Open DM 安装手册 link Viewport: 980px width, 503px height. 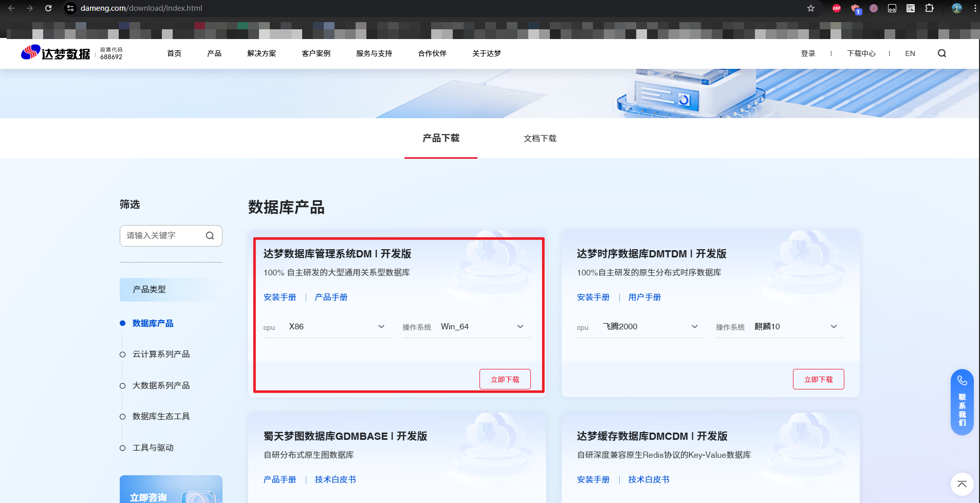pos(280,297)
